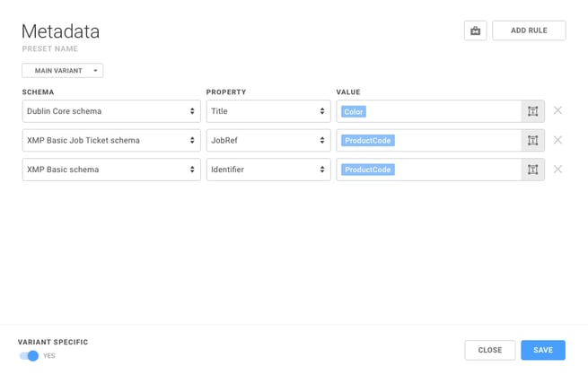Open the Main Variant dropdown
This screenshot has height=375, width=588.
coord(62,71)
